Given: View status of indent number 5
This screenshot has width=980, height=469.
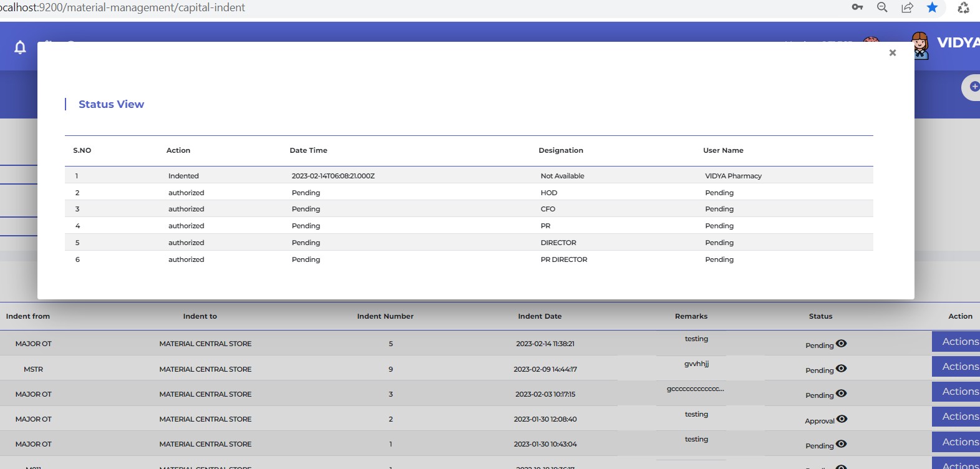Looking at the screenshot, I should tap(841, 344).
